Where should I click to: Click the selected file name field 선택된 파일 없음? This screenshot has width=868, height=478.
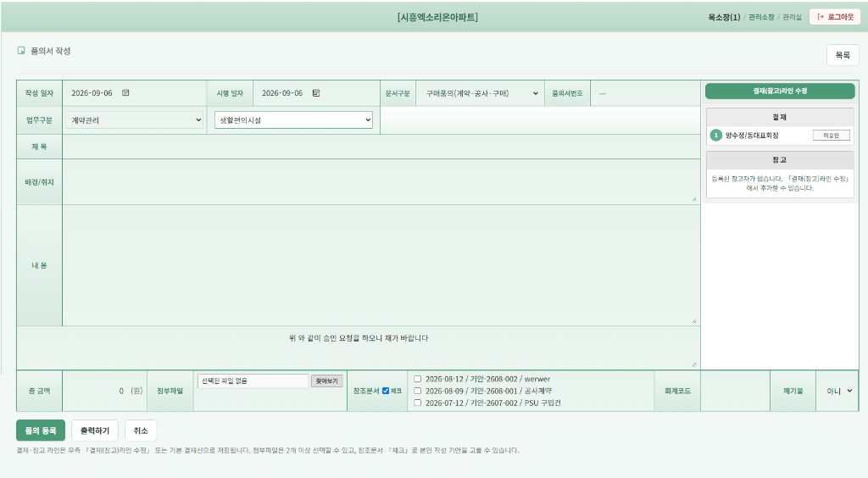[253, 381]
